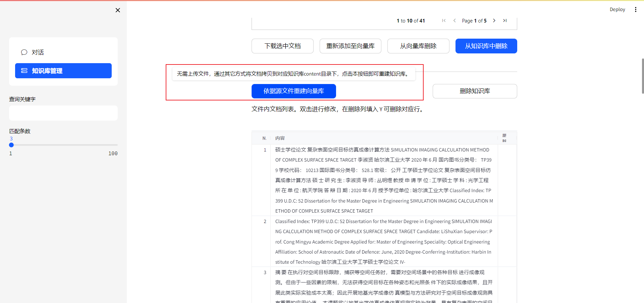This screenshot has width=644, height=303.
Task: Go to the next page arrow
Action: pos(494,20)
